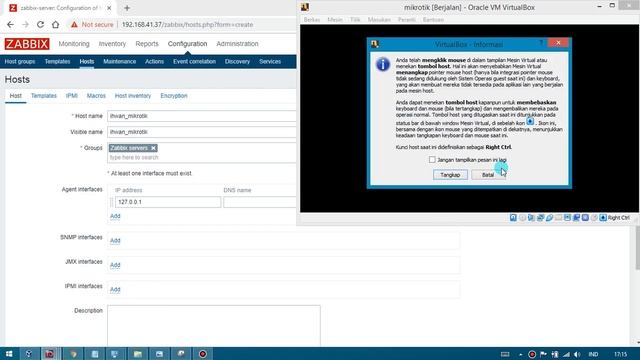This screenshot has width=640, height=360.
Task: Reload the Zabbix page
Action: pyautogui.click(x=40, y=24)
